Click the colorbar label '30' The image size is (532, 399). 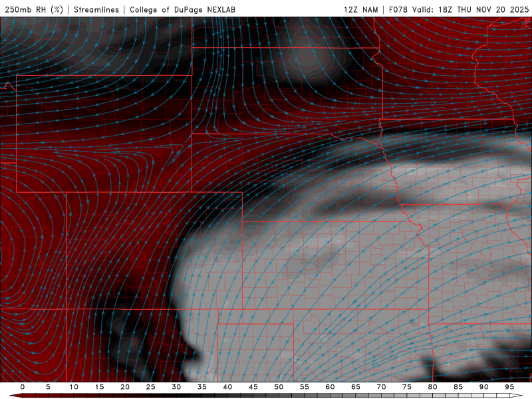pyautogui.click(x=176, y=387)
